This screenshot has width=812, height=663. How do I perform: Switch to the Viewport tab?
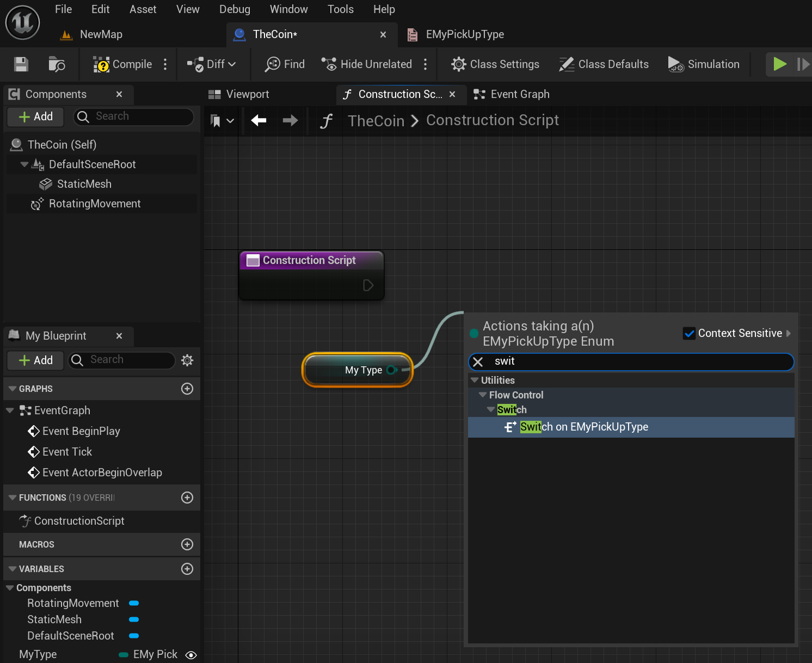click(x=239, y=94)
